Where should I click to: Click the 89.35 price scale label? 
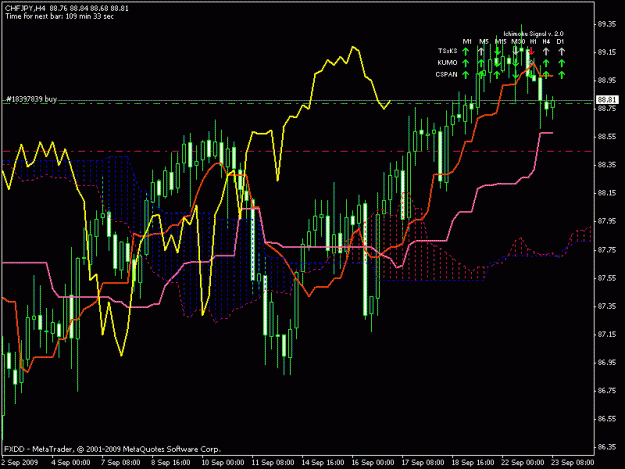point(607,24)
